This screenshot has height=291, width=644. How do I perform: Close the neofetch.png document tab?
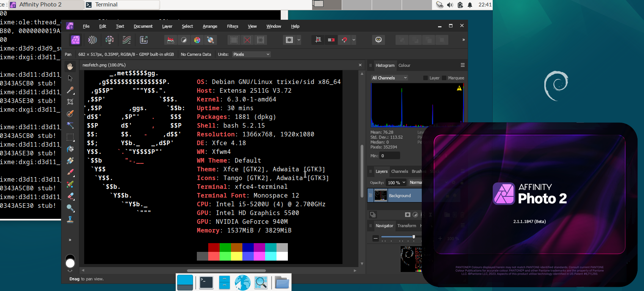click(360, 65)
